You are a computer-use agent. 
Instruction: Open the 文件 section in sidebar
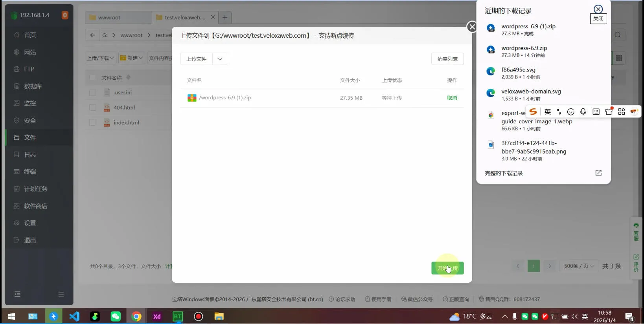point(30,137)
